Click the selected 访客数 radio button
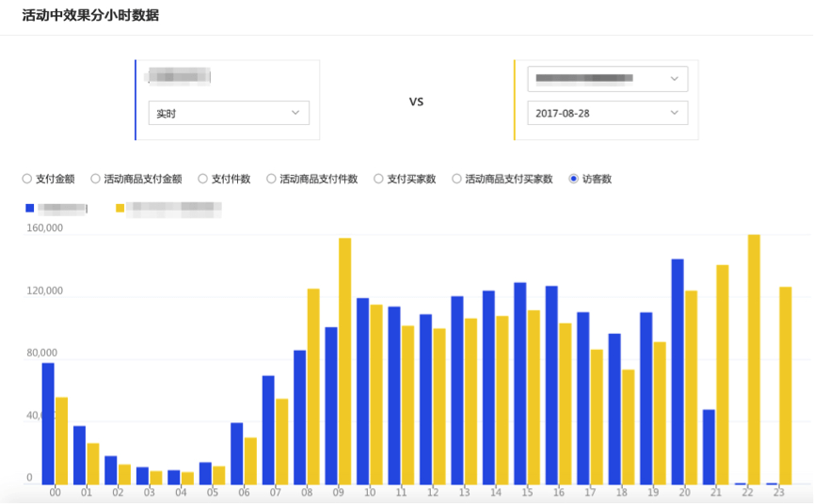814x504 pixels. (574, 179)
